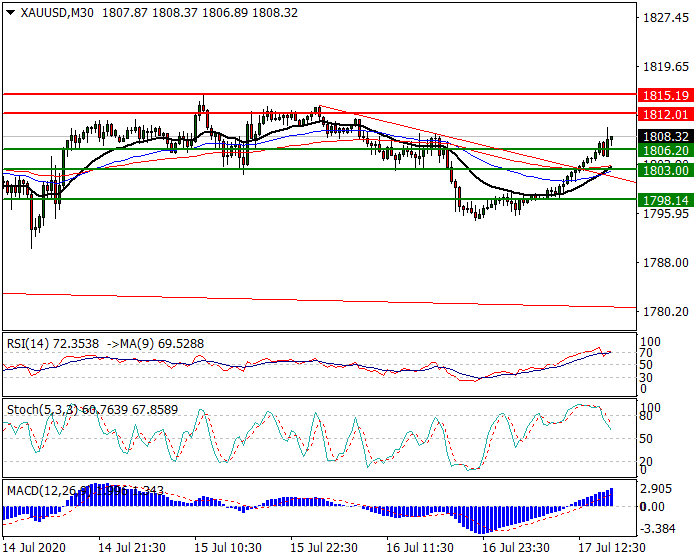Click the 1827.45 price scale value
This screenshot has width=700, height=560.
point(666,18)
